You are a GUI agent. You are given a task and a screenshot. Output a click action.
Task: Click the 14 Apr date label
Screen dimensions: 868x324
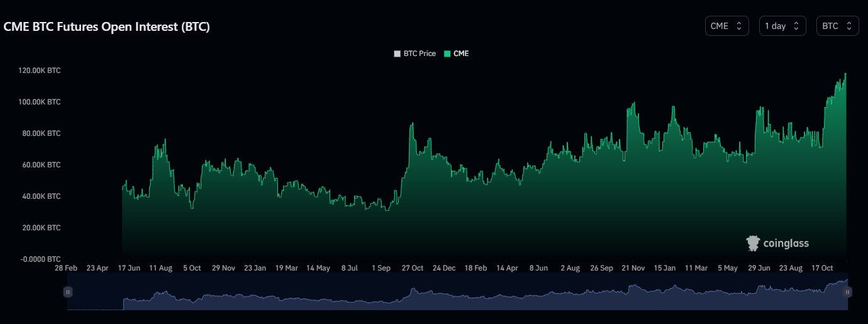click(507, 268)
